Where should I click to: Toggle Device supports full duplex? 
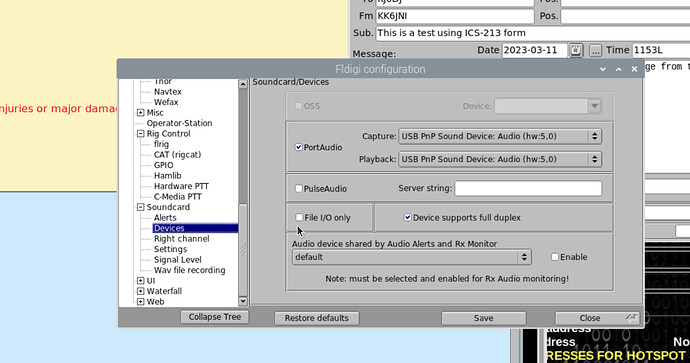point(408,217)
